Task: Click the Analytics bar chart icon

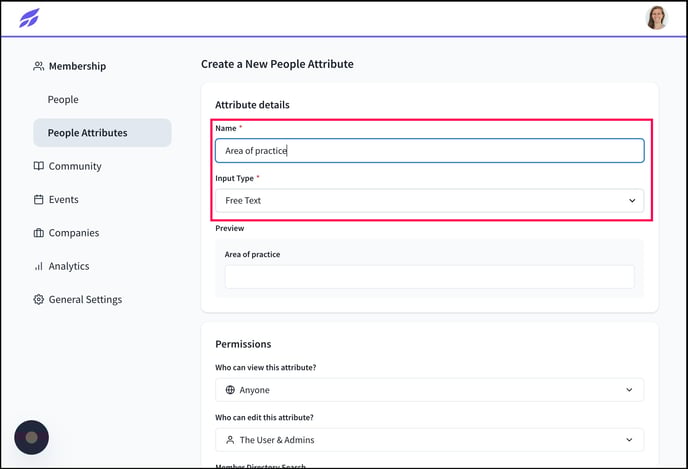Action: tap(39, 266)
